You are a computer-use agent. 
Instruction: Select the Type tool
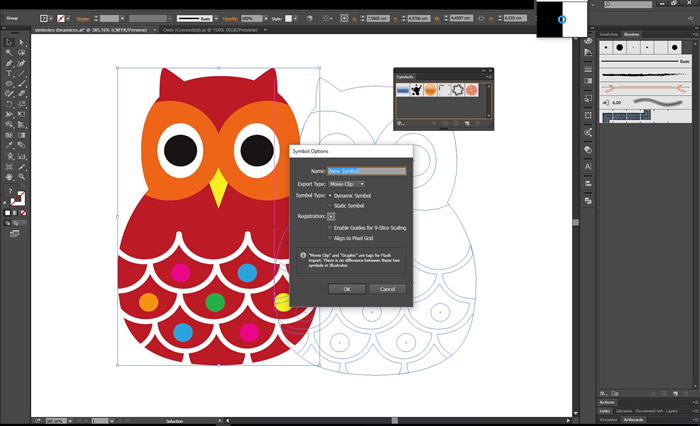pyautogui.click(x=9, y=73)
